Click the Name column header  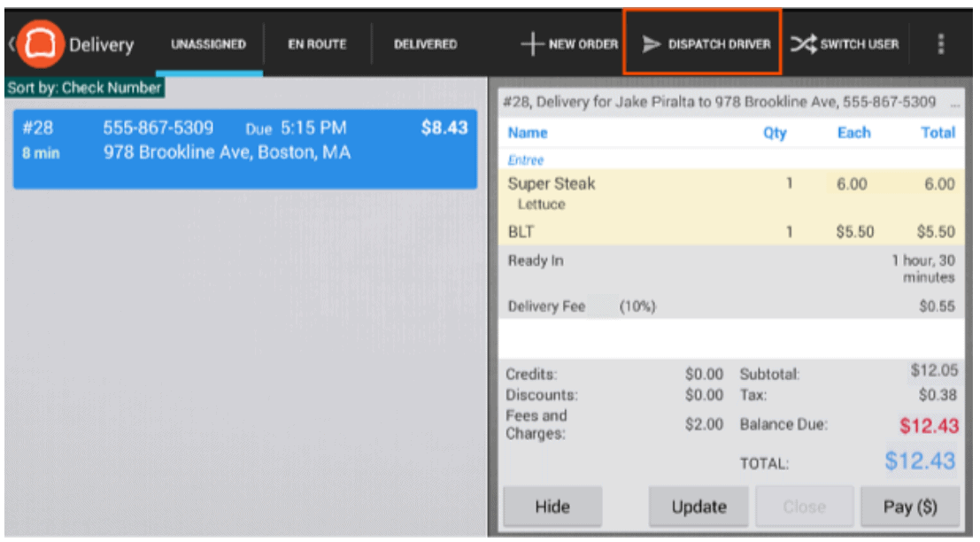528,133
